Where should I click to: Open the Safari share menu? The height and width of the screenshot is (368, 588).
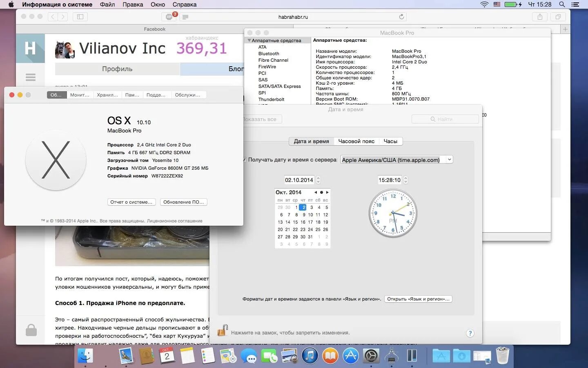(x=540, y=17)
